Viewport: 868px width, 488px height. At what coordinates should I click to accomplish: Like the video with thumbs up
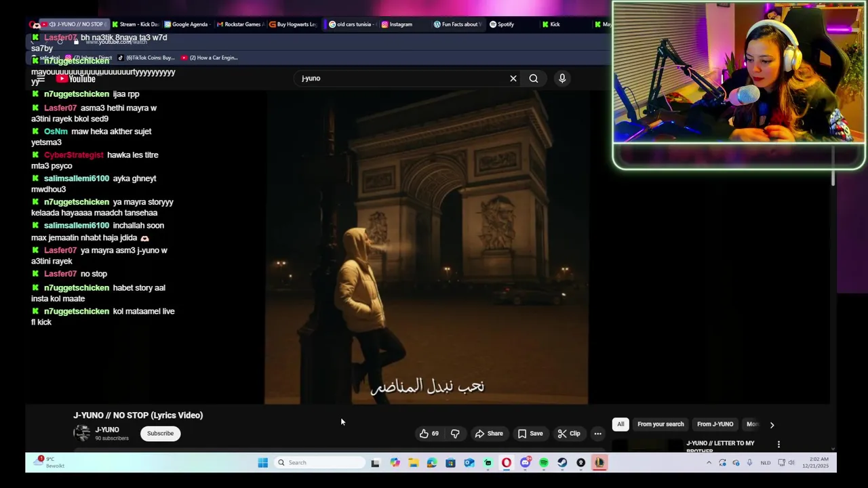(x=429, y=434)
